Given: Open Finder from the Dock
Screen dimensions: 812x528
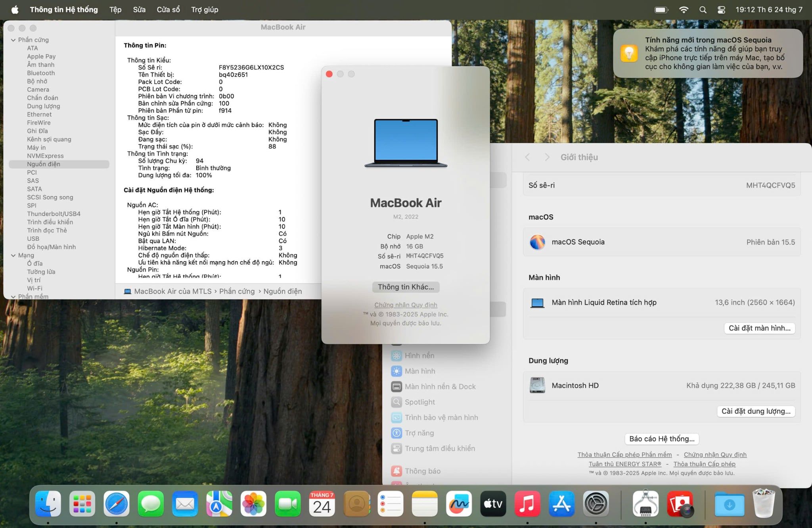Looking at the screenshot, I should pyautogui.click(x=48, y=504).
